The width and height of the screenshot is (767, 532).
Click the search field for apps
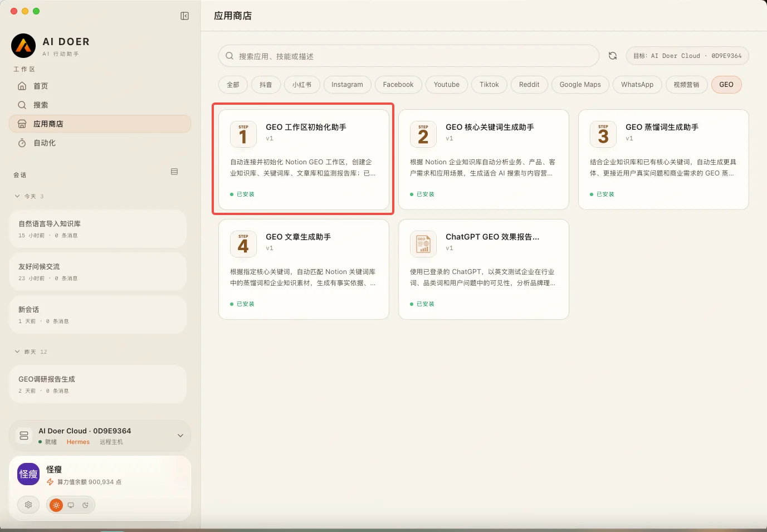pos(409,56)
